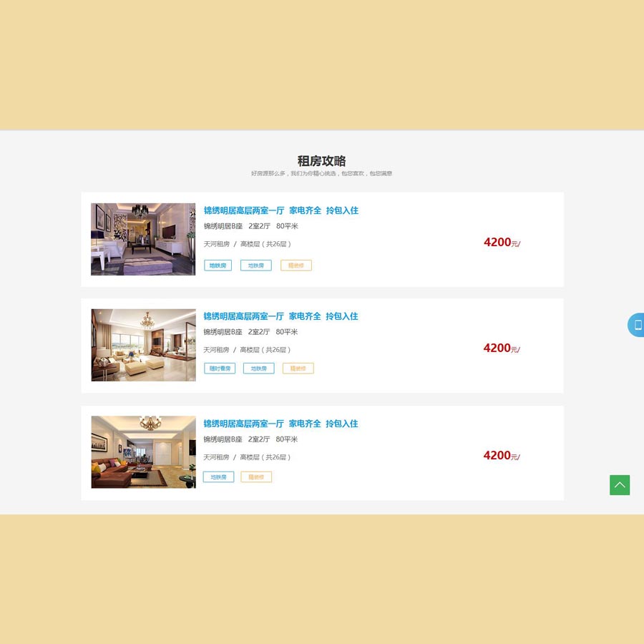Click the 租房攻略 section heading
Image resolution: width=644 pixels, height=644 pixels.
coord(321,161)
